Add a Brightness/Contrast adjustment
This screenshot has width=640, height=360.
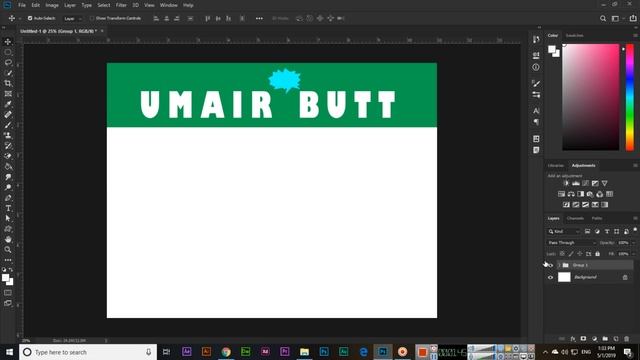click(x=566, y=183)
